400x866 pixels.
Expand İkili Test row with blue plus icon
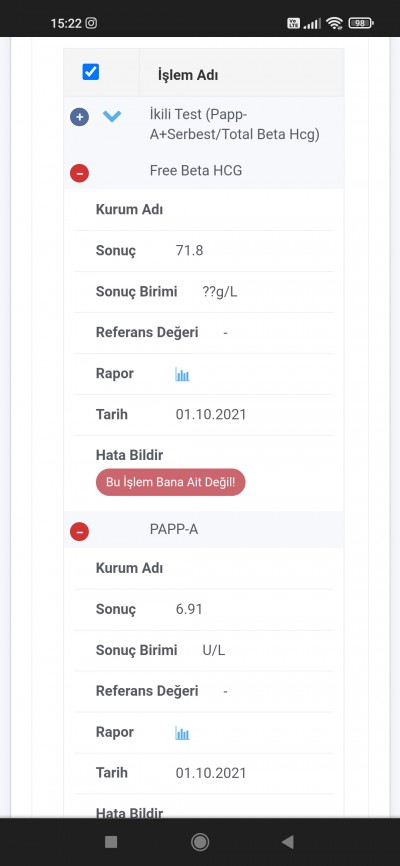tap(80, 117)
